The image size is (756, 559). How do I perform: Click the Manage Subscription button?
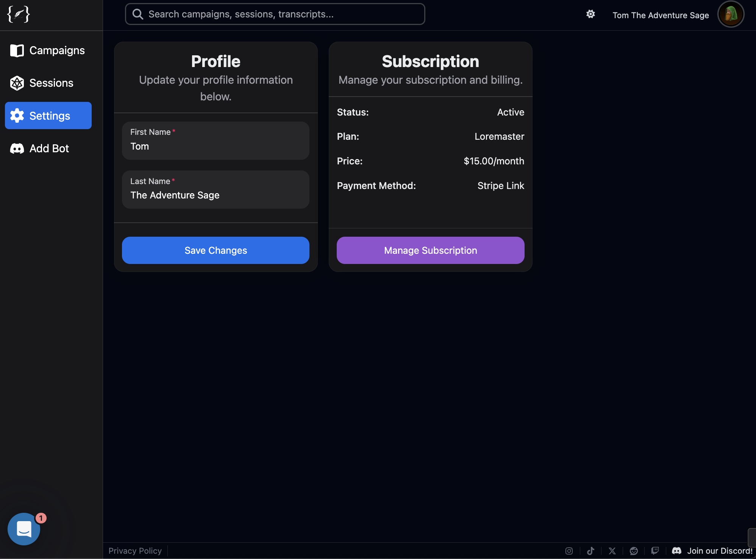(x=430, y=250)
